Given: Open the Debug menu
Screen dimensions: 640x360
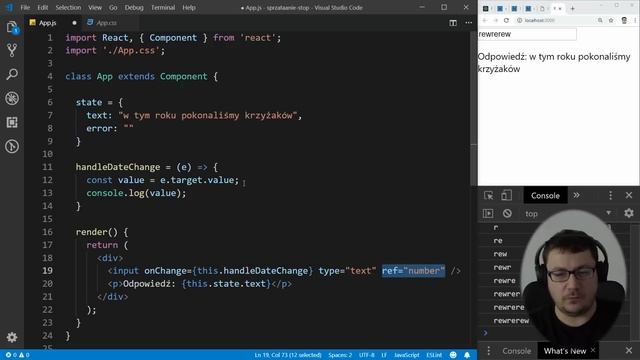Looking at the screenshot, I should point(134,7).
